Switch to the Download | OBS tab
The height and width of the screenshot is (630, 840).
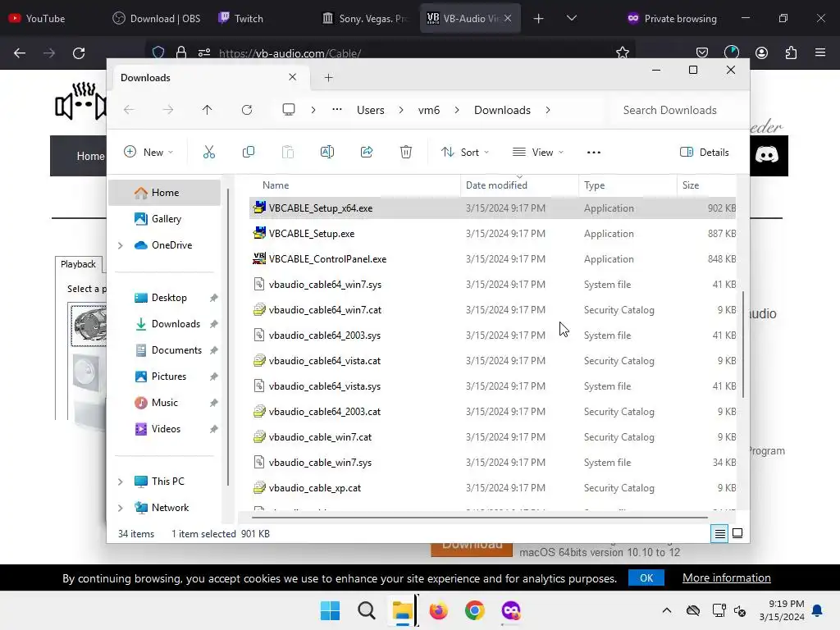point(157,18)
